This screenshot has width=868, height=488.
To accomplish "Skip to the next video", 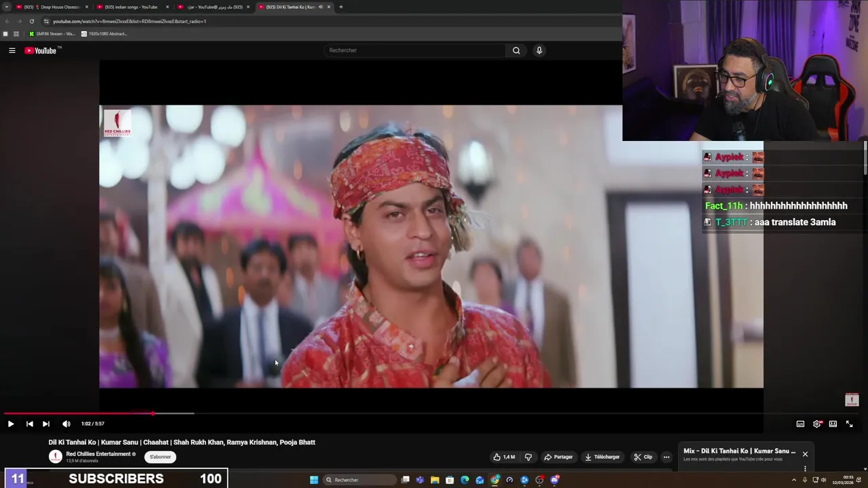I will coord(46,424).
